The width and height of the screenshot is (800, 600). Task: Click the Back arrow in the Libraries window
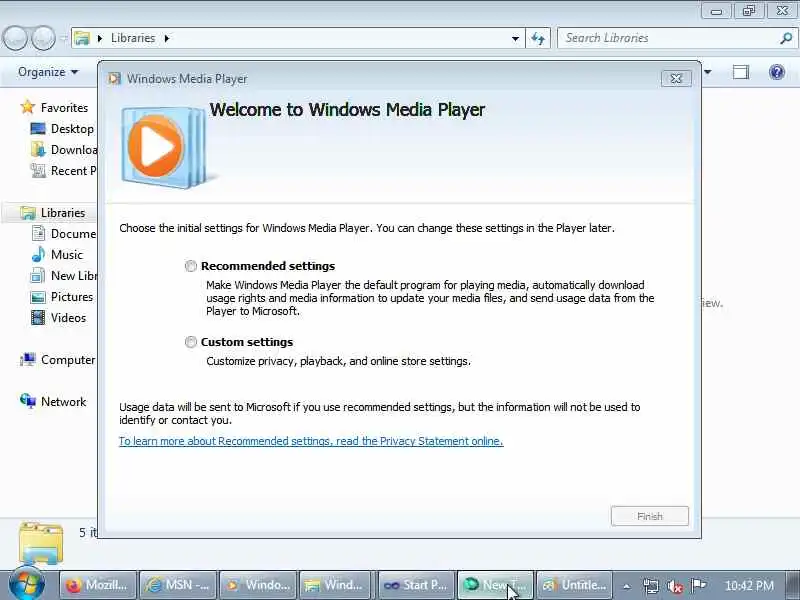(x=15, y=39)
